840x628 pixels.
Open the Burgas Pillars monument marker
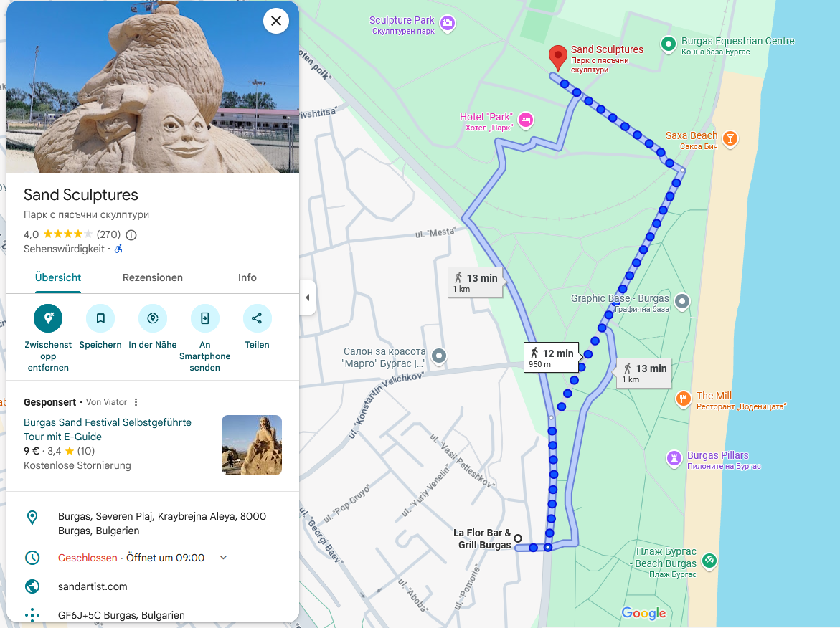674,458
